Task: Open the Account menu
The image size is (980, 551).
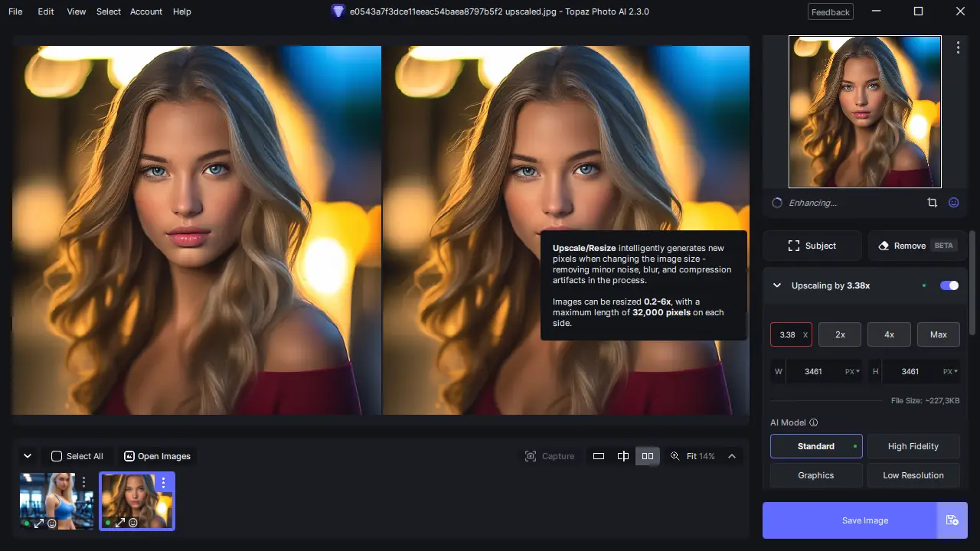Action: coord(145,11)
